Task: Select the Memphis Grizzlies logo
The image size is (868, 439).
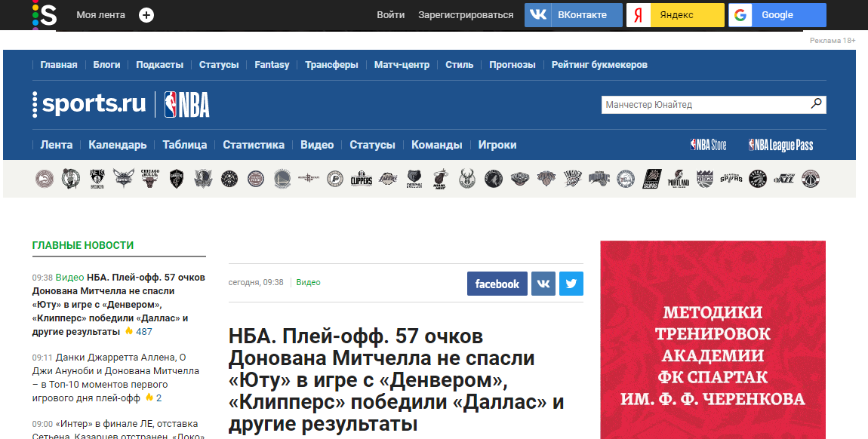Action: pyautogui.click(x=414, y=179)
